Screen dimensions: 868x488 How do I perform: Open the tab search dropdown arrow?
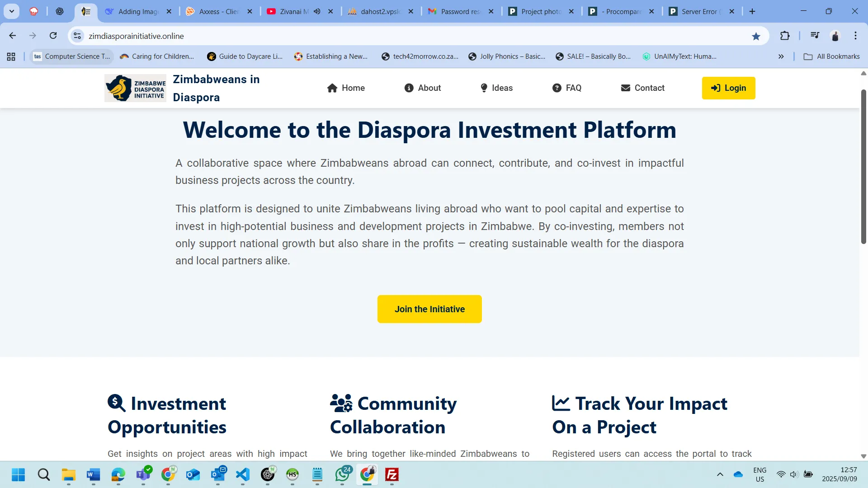click(x=12, y=11)
